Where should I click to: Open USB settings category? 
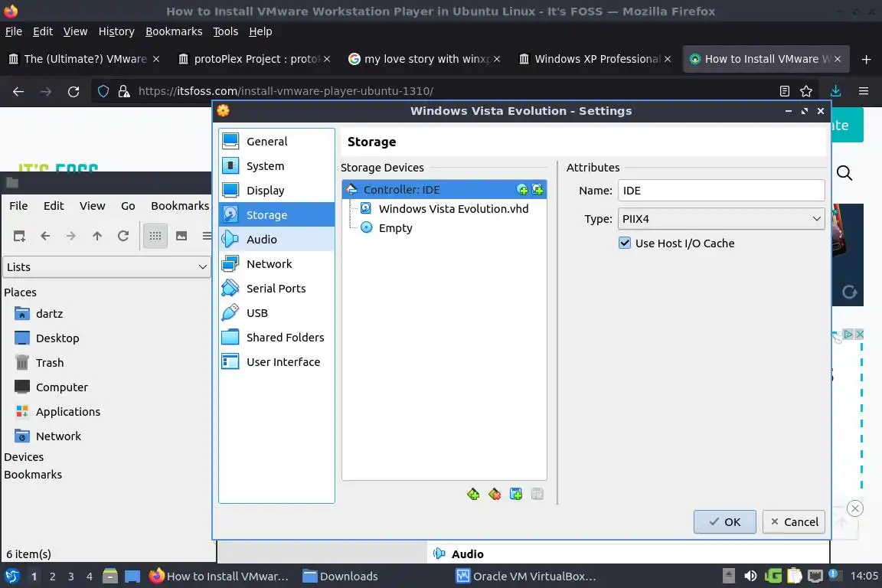point(276,313)
